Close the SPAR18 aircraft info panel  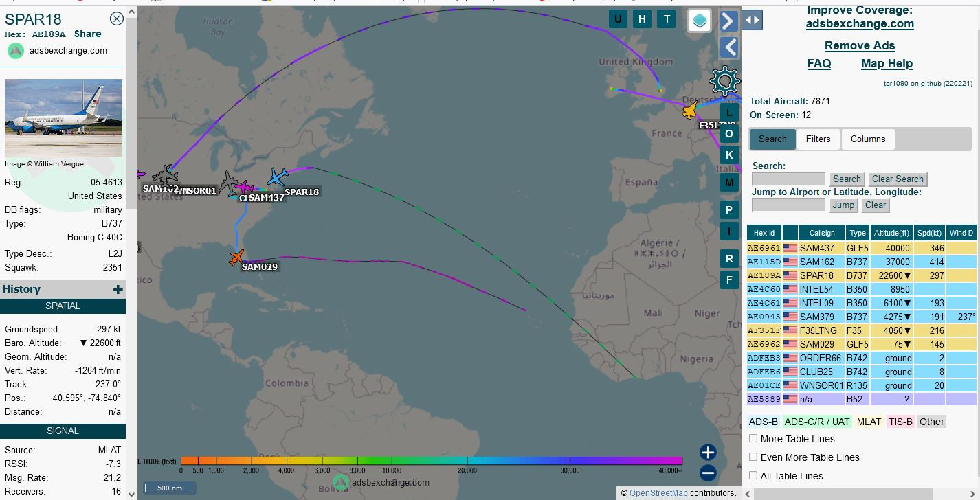tap(117, 19)
